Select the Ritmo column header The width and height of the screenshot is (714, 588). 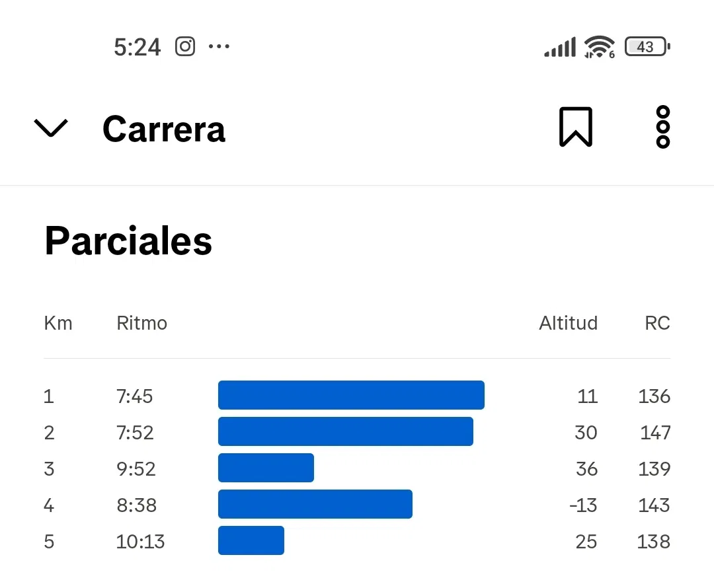142,323
